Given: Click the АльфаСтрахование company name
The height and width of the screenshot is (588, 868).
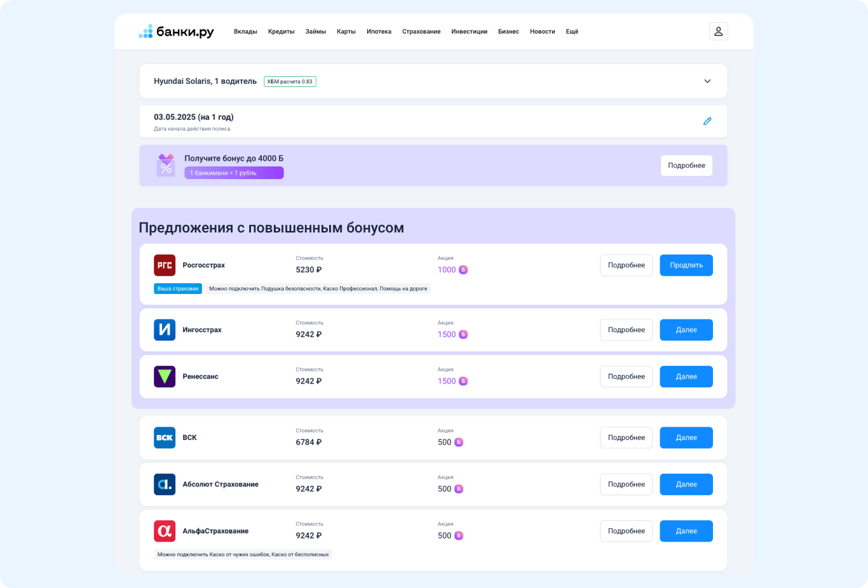Looking at the screenshot, I should point(215,531).
